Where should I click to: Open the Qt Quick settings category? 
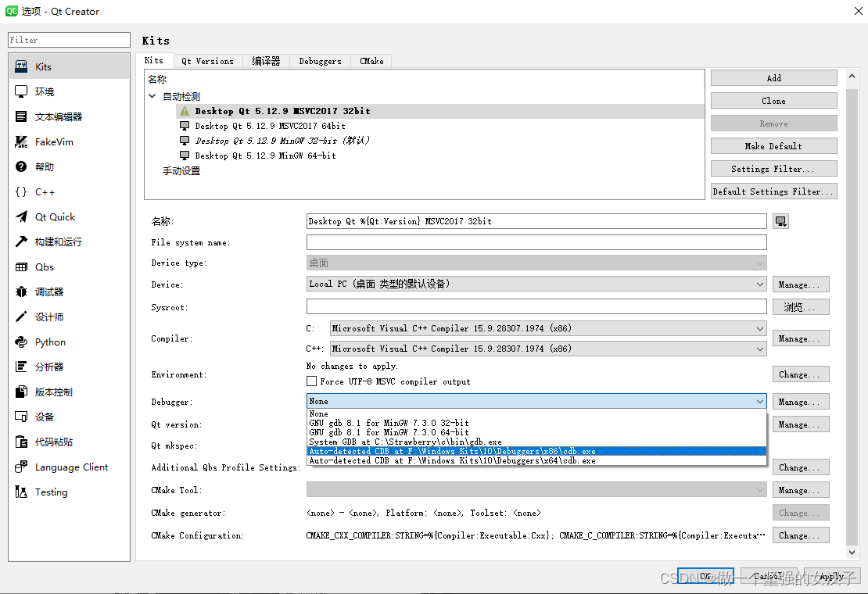coord(69,216)
